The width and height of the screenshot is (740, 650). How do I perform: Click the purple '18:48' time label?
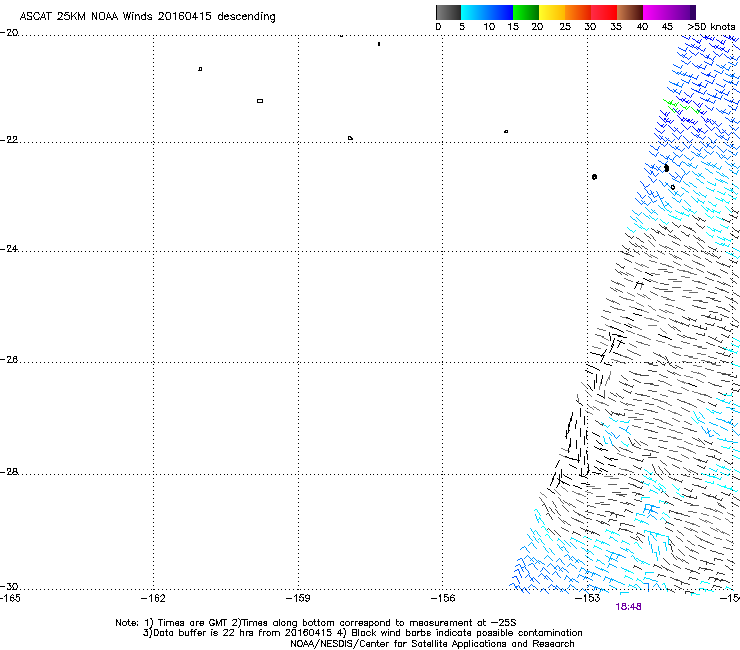tap(628, 607)
